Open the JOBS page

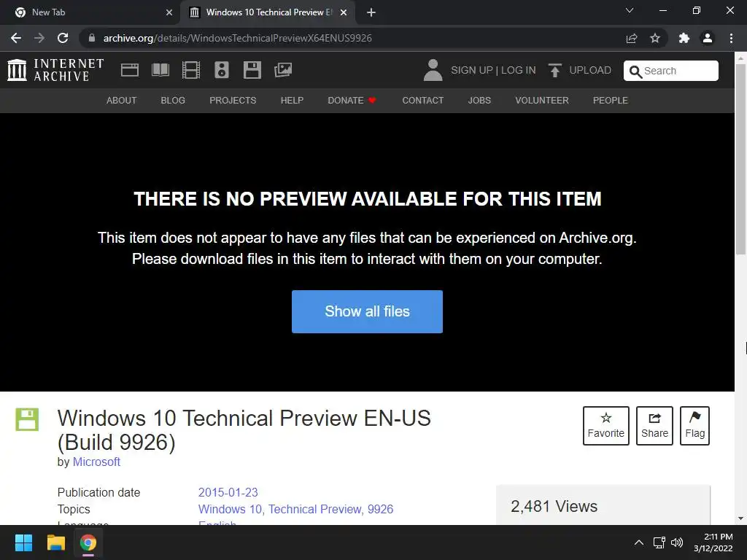(x=479, y=101)
